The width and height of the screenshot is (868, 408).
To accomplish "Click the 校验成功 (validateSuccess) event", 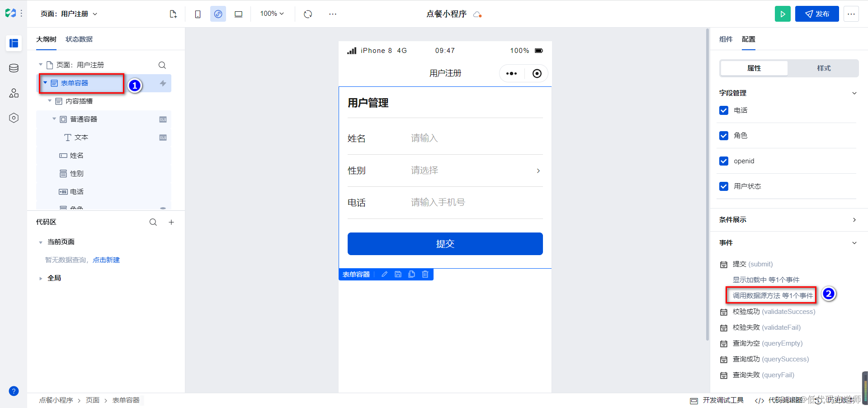I will (774, 312).
